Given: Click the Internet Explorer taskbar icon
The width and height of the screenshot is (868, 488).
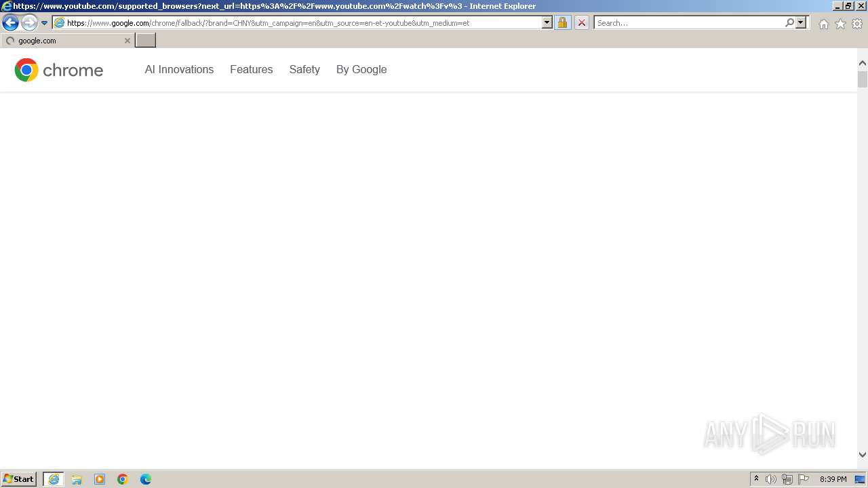Looking at the screenshot, I should 54,479.
